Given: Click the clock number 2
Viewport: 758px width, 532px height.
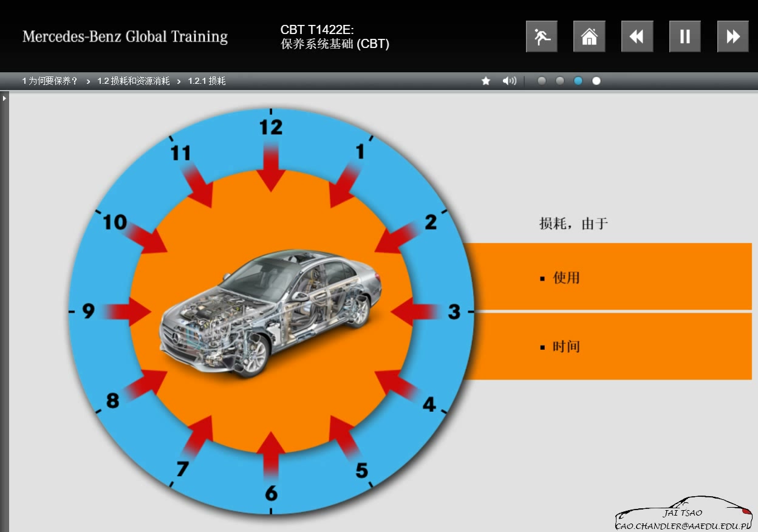Looking at the screenshot, I should [x=431, y=222].
